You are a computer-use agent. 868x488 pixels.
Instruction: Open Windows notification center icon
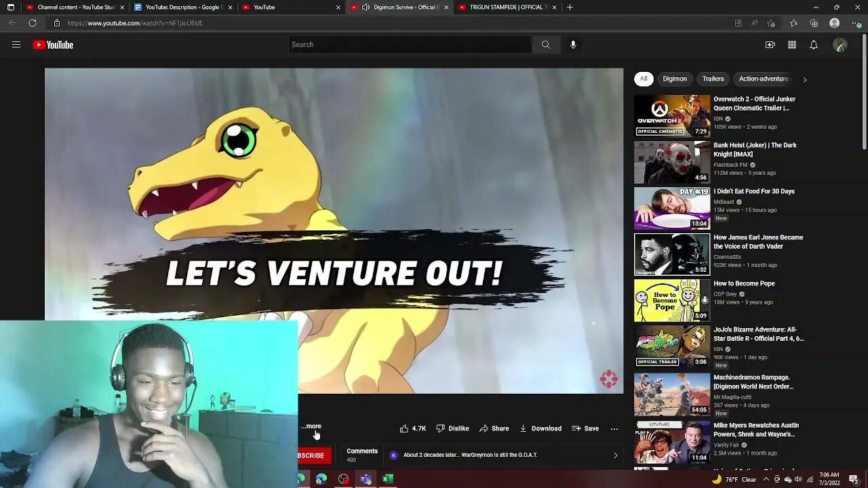(x=854, y=479)
